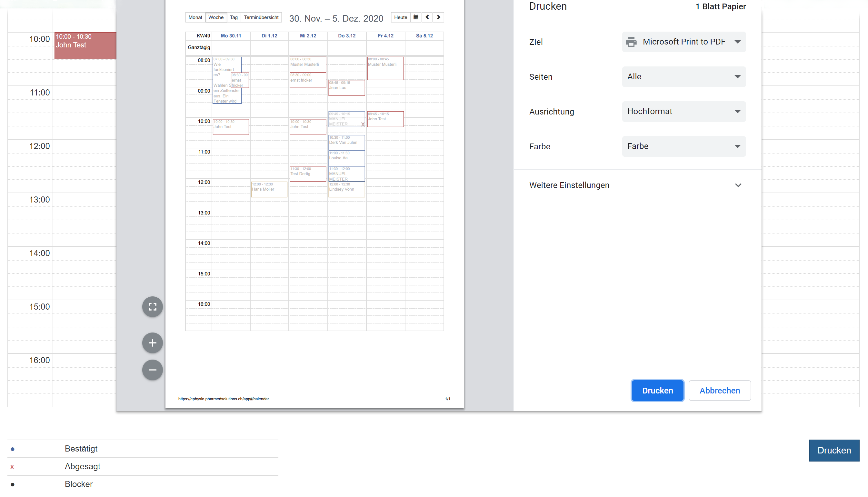
Task: Zoom out the print preview
Action: (152, 370)
